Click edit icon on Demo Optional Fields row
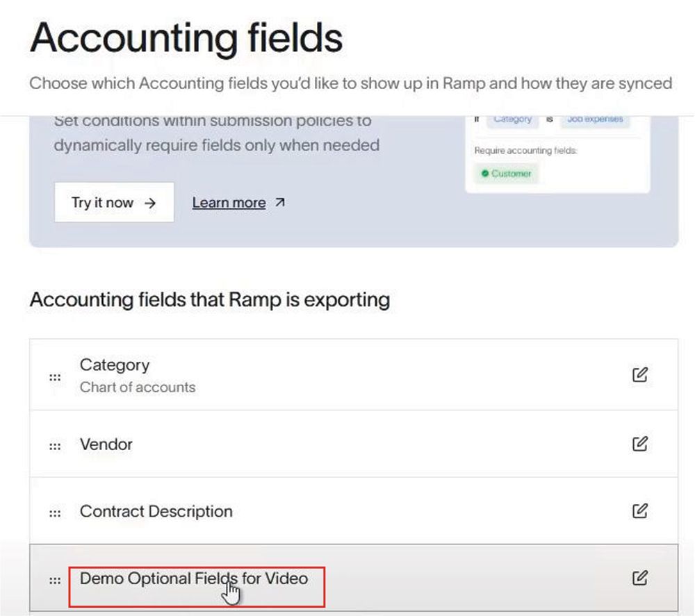Screen dimensions: 695x616 tap(640, 578)
